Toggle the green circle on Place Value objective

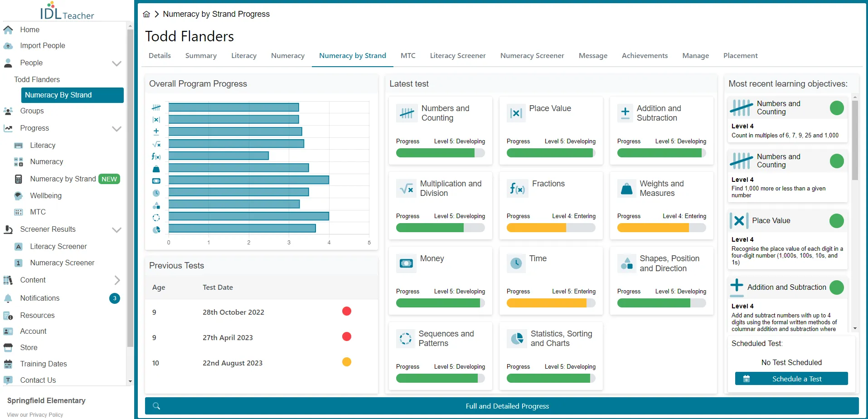[836, 221]
